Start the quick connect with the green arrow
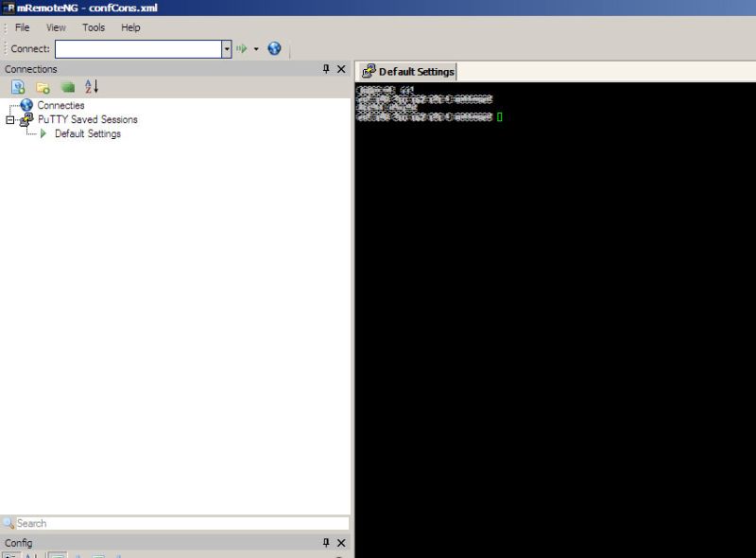This screenshot has width=756, height=558. click(241, 48)
